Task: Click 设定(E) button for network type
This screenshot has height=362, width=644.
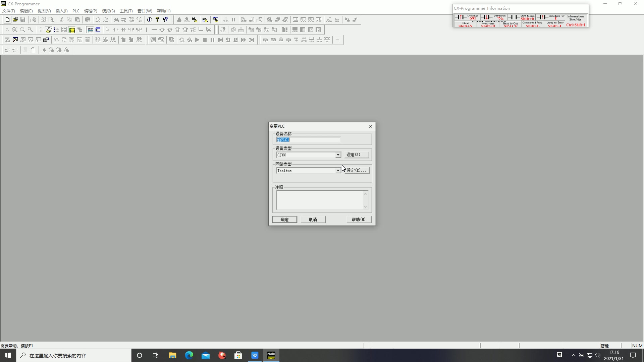Action: coord(356,171)
